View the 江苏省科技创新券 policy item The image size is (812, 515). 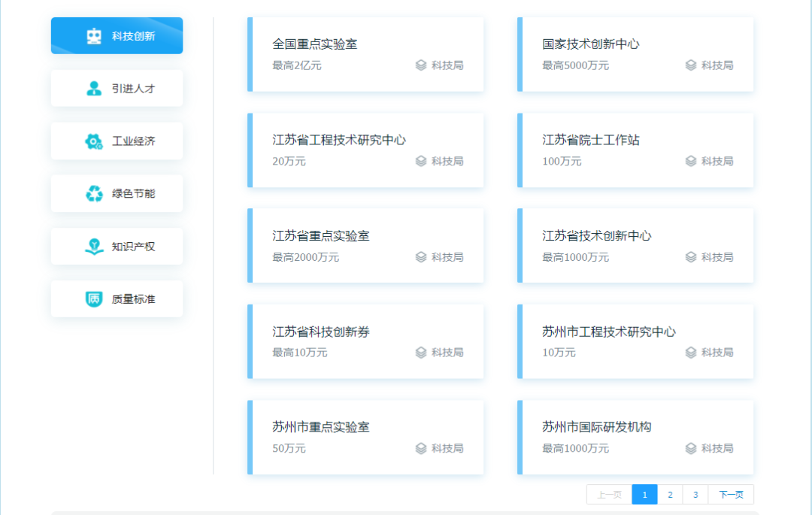(x=365, y=341)
